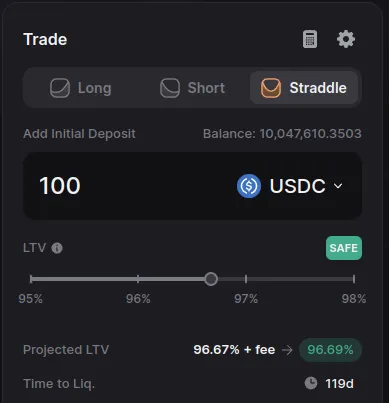Click the LTV slider handle

211,279
